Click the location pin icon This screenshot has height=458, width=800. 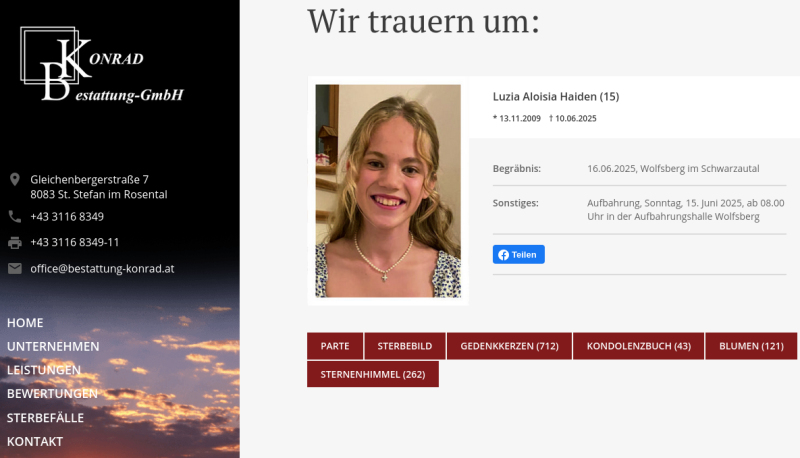point(15,180)
